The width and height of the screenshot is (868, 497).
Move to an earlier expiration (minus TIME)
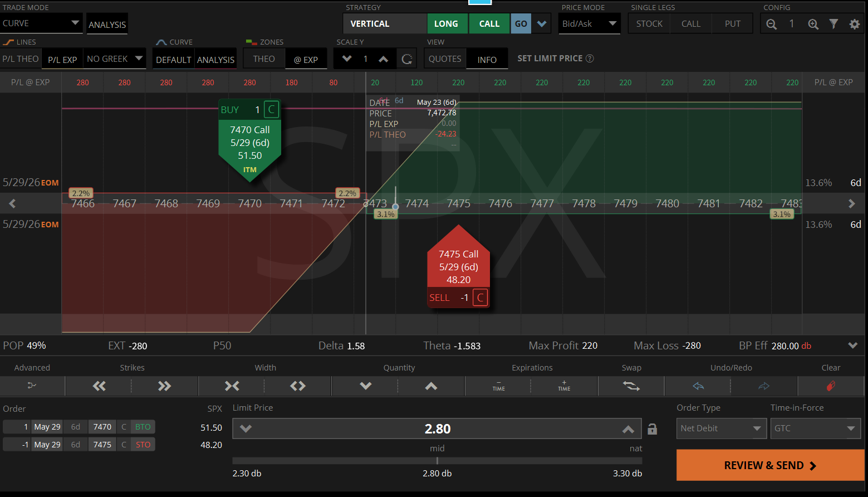[498, 386]
